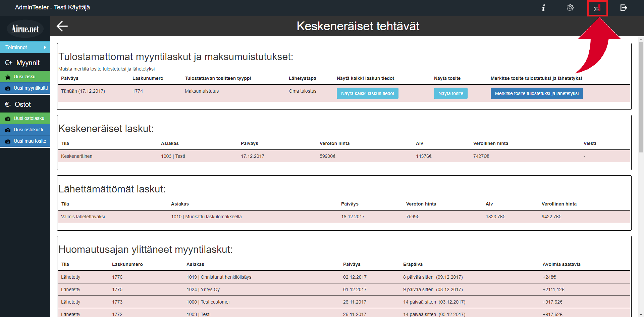Click Avoimia saatavia column header

(561, 264)
